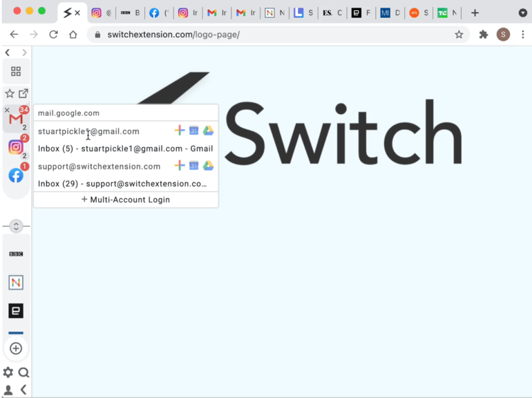Go back with the browser back arrow
The width and height of the screenshot is (532, 398).
pyautogui.click(x=14, y=35)
